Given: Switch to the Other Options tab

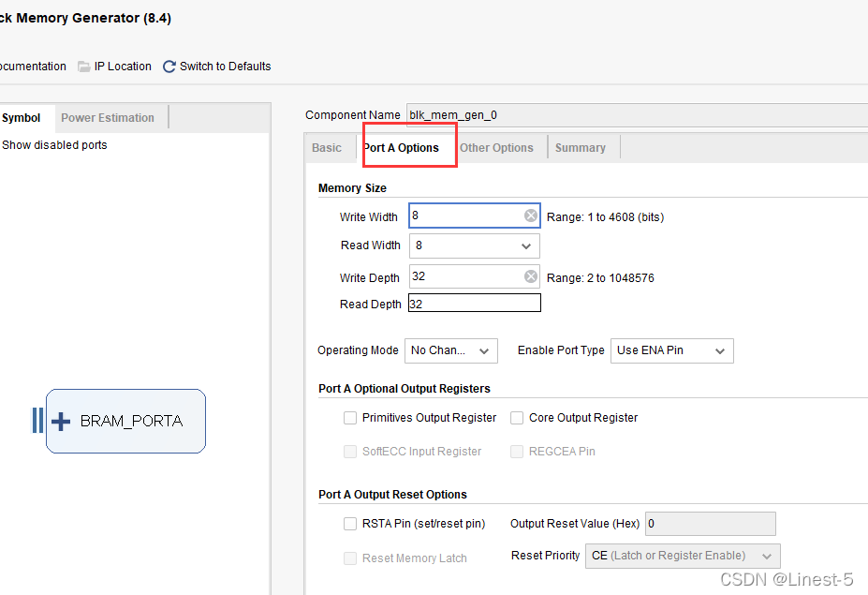Looking at the screenshot, I should pyautogui.click(x=496, y=148).
